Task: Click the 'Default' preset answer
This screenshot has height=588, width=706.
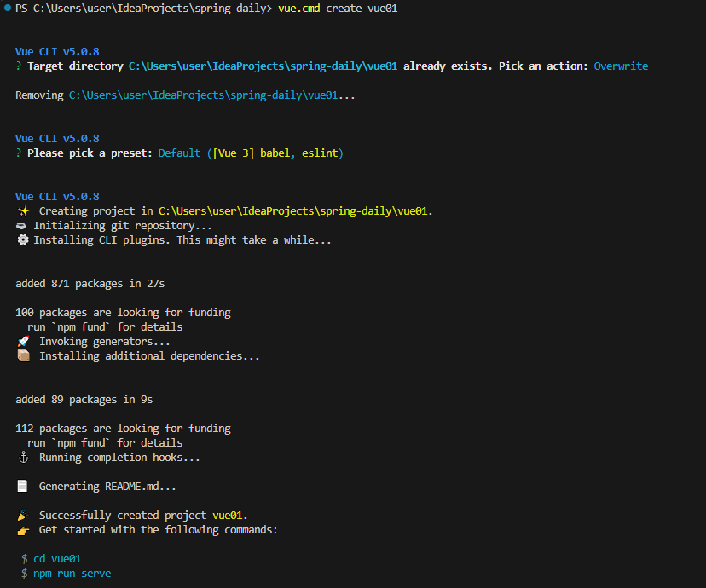Action: (x=179, y=153)
